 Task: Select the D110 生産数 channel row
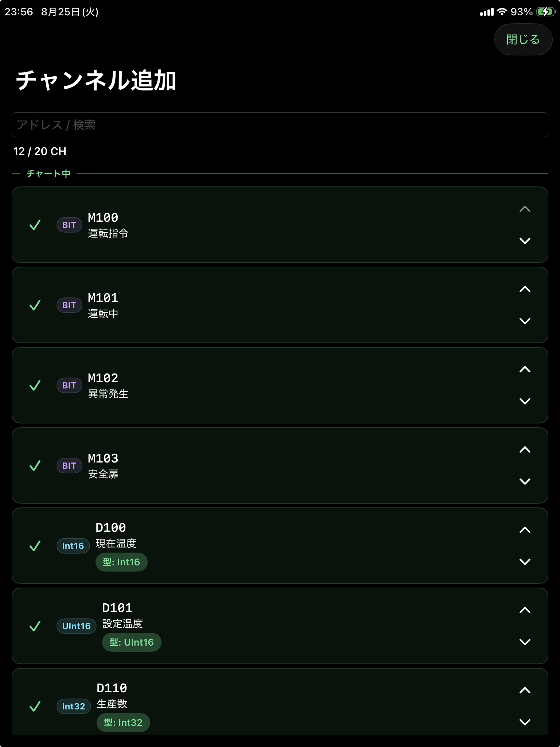(280, 702)
